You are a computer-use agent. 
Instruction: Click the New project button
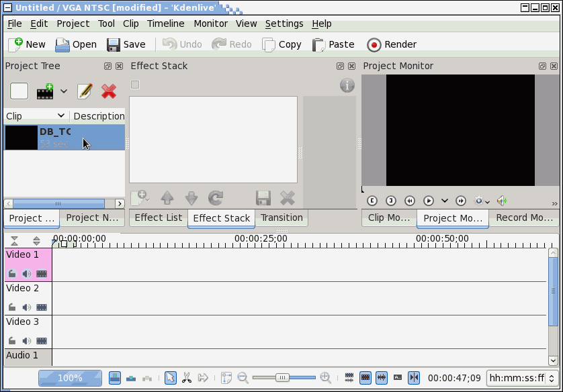coord(28,44)
